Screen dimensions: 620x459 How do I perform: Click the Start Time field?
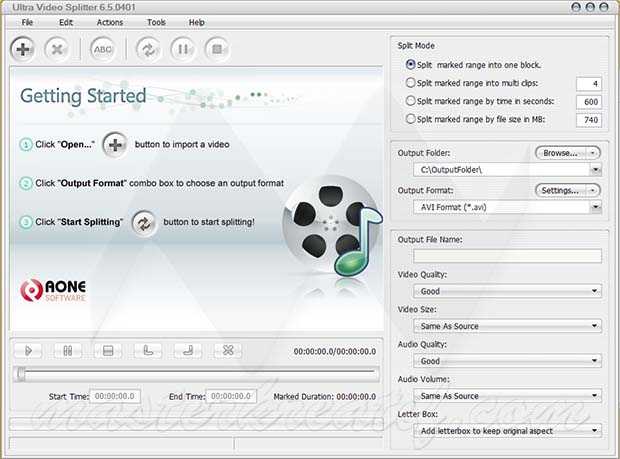[x=115, y=396]
